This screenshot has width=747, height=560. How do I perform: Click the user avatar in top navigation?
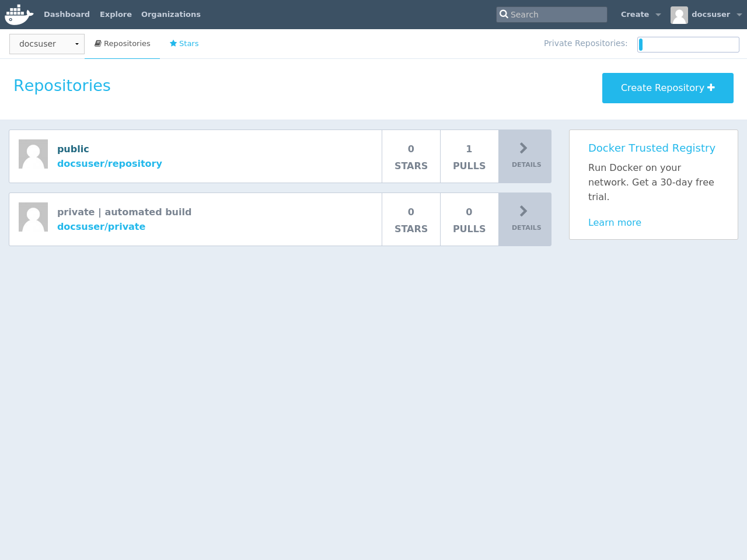tap(679, 15)
